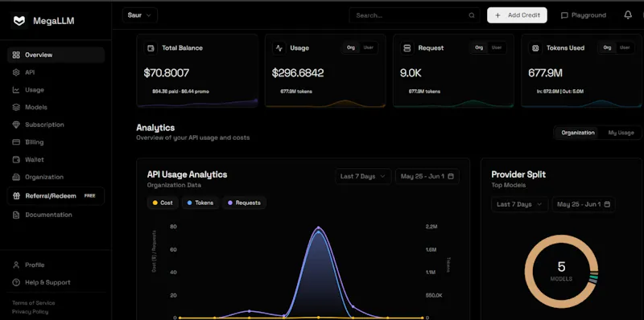Select User on the Usage card
This screenshot has width=644, height=320.
368,47
